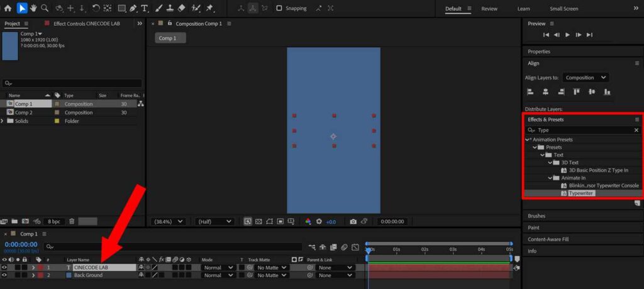
Task: Select the Roto Brush tool
Action: click(x=196, y=8)
